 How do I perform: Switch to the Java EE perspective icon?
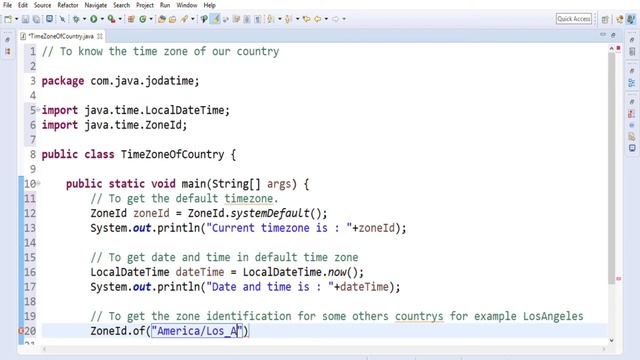620,19
